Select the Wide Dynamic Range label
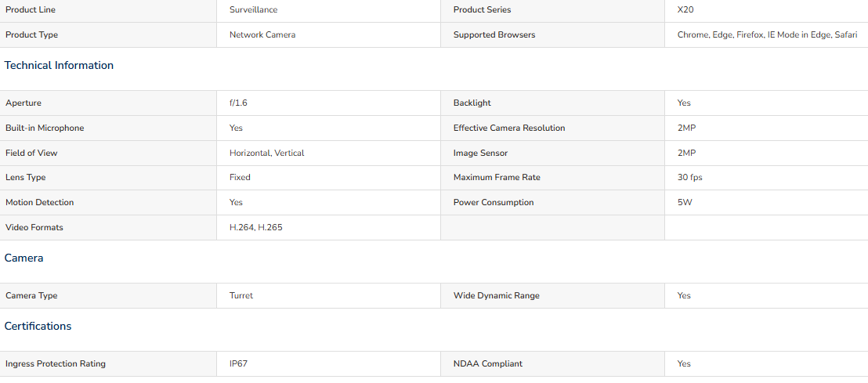The width and height of the screenshot is (868, 383). [497, 295]
